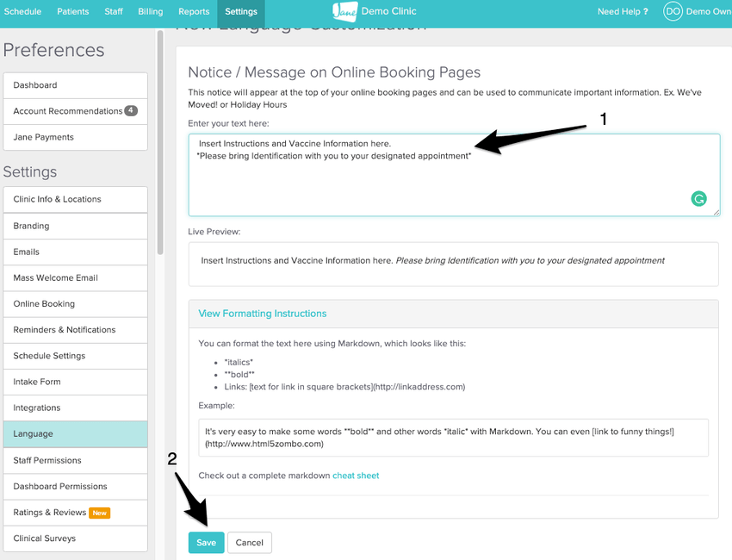Image resolution: width=732 pixels, height=560 pixels.
Task: Click the Jane logo in header
Action: point(345,11)
